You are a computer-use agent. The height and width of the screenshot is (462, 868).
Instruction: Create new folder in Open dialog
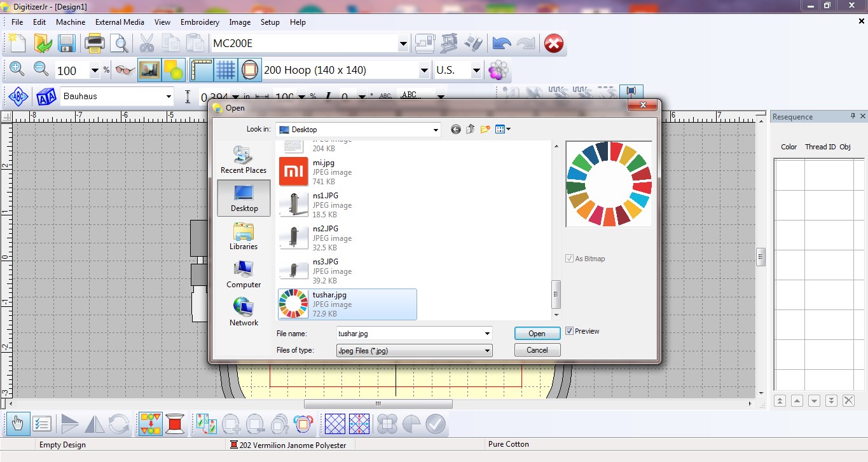(x=485, y=130)
